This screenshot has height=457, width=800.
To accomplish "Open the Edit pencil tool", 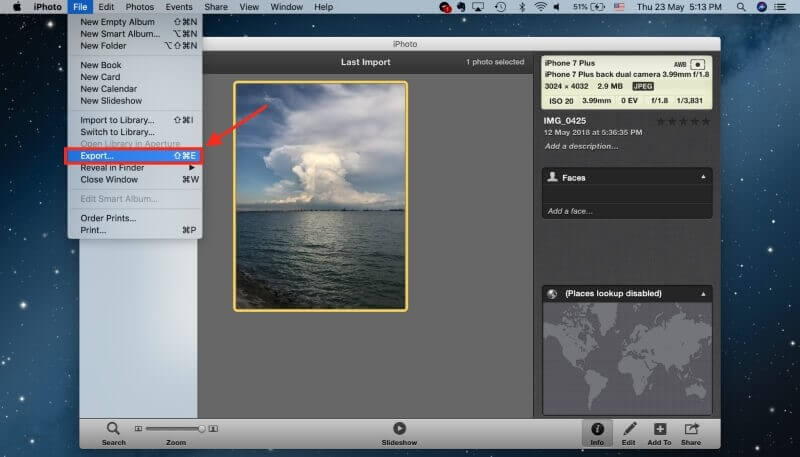I will [x=629, y=434].
